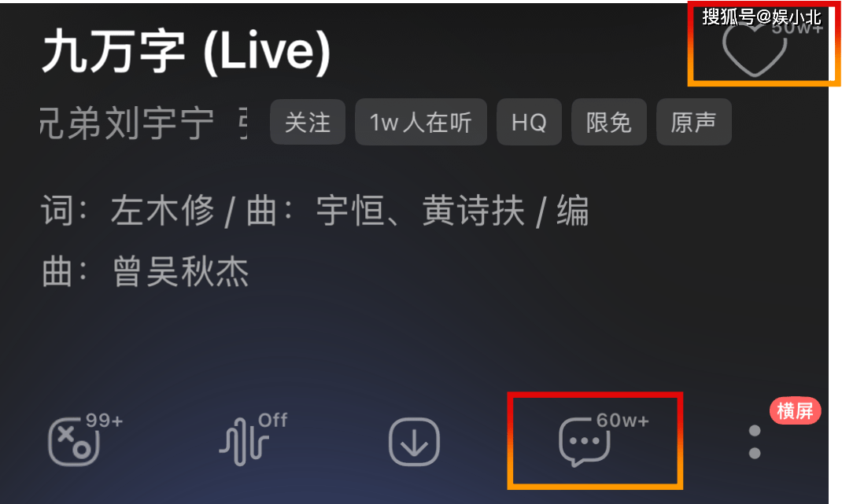The width and height of the screenshot is (842, 504).
Task: Open the 99+ video clips icon
Action: pos(73,441)
